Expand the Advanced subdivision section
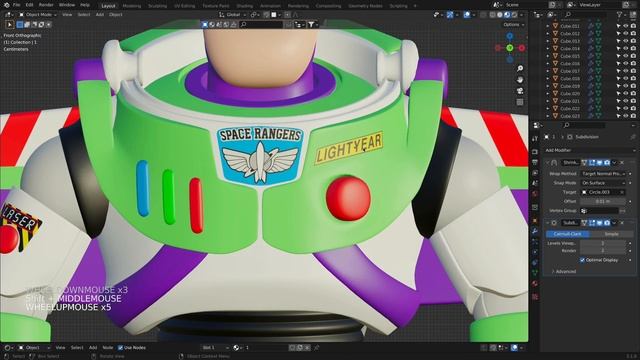 pyautogui.click(x=564, y=271)
